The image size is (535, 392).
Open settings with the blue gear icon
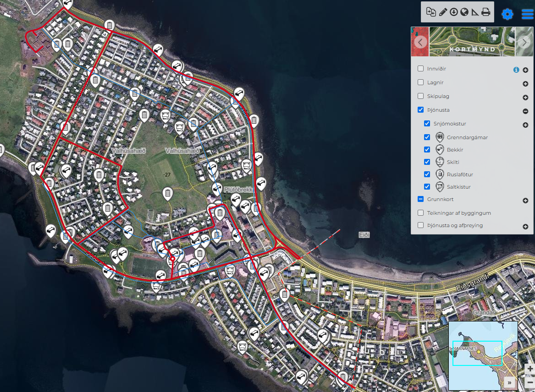coord(507,14)
